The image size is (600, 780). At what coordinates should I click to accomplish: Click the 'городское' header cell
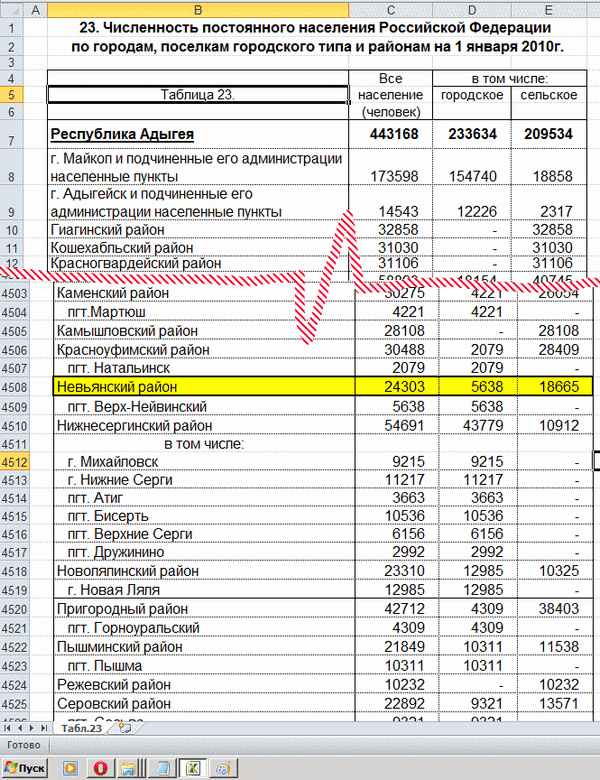click(x=472, y=95)
